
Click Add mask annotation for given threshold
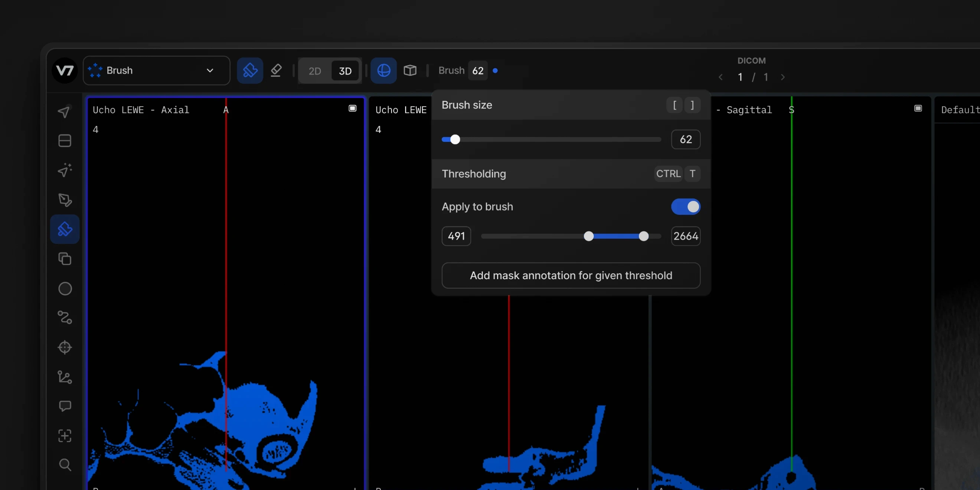571,275
